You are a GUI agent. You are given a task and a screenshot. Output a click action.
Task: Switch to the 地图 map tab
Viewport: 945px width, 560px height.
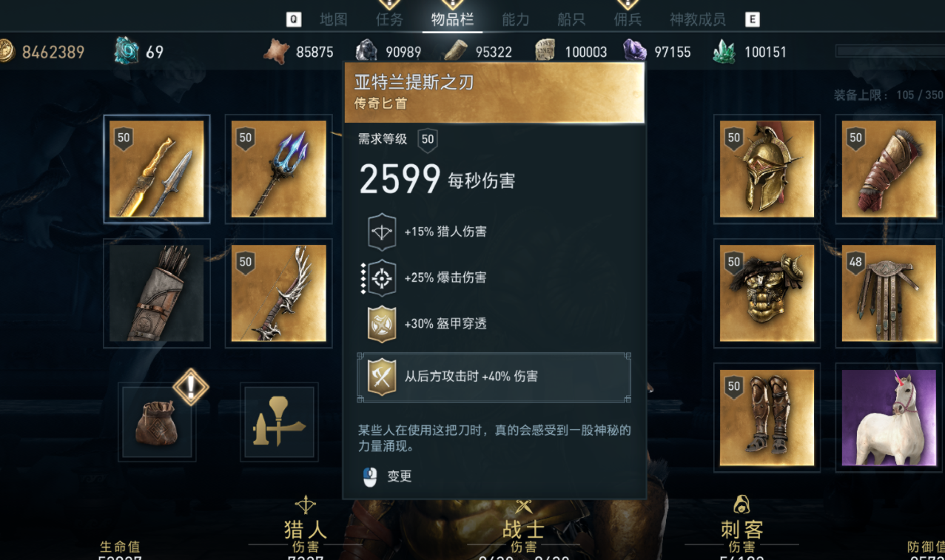point(333,20)
